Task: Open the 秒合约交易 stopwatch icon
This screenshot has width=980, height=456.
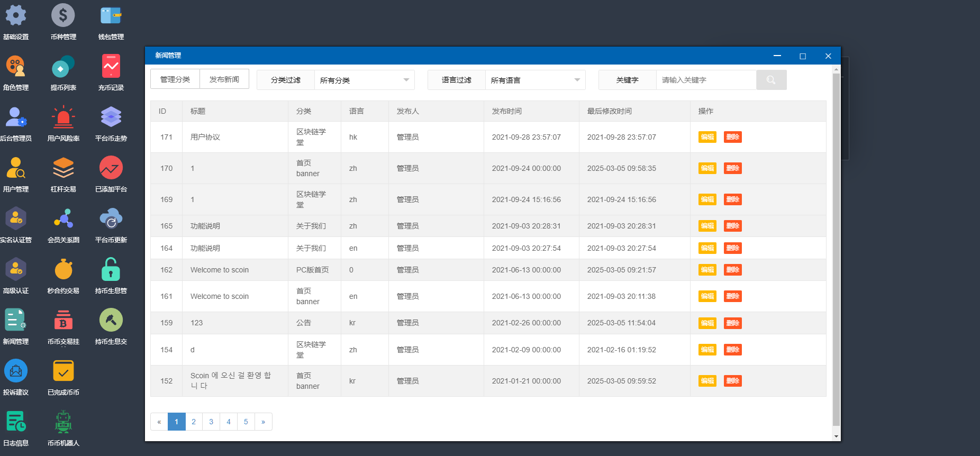Action: tap(63, 270)
